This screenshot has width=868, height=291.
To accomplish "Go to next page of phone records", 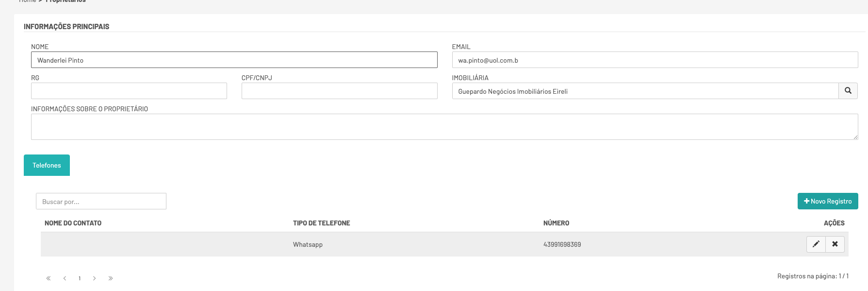I will 95,278.
